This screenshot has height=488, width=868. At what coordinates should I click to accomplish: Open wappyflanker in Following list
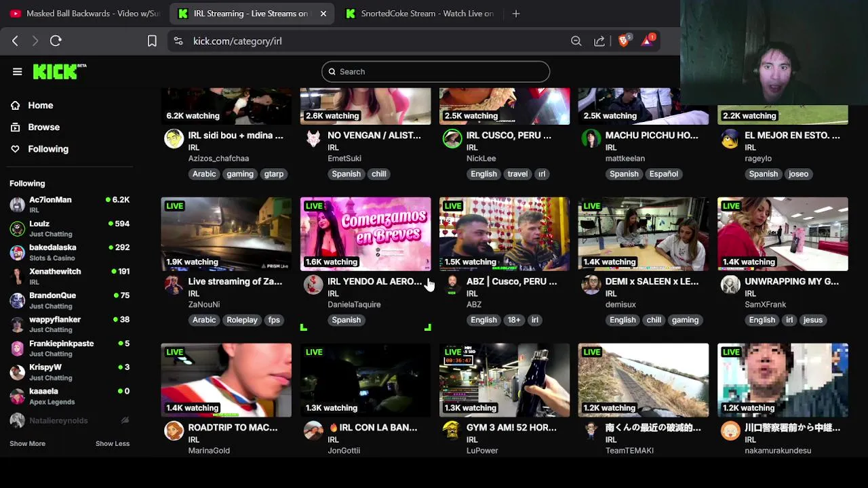tap(70, 324)
